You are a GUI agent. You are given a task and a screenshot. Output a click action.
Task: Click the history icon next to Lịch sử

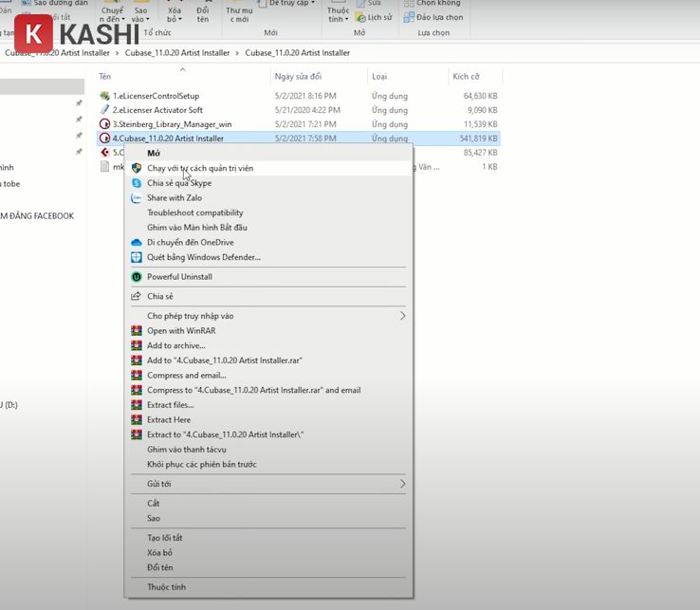point(360,17)
